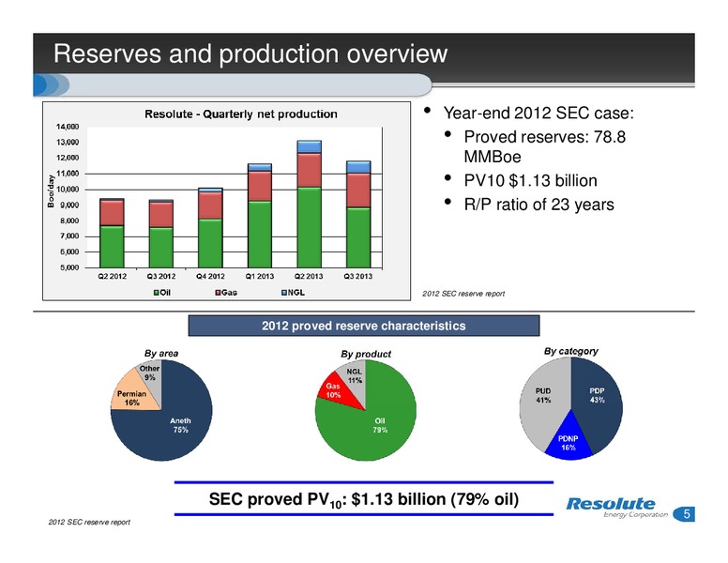The width and height of the screenshot is (728, 563).
Task: Click the 'Boe/day' vertical axis label
Action: (x=51, y=191)
